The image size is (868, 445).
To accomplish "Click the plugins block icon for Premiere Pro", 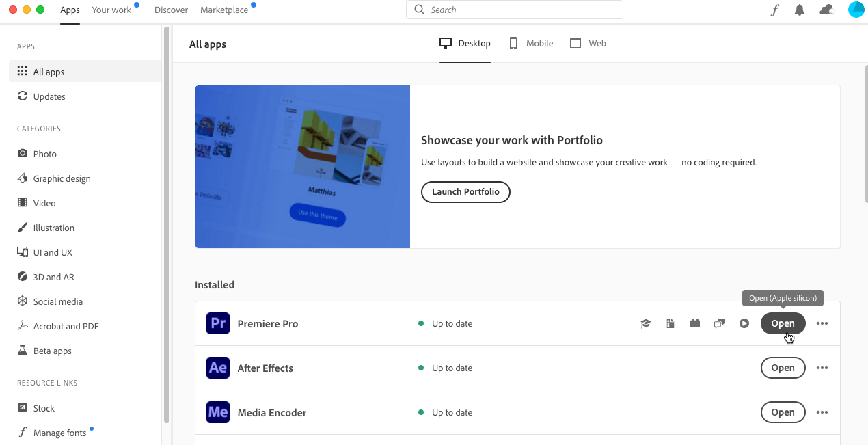I will pos(695,324).
